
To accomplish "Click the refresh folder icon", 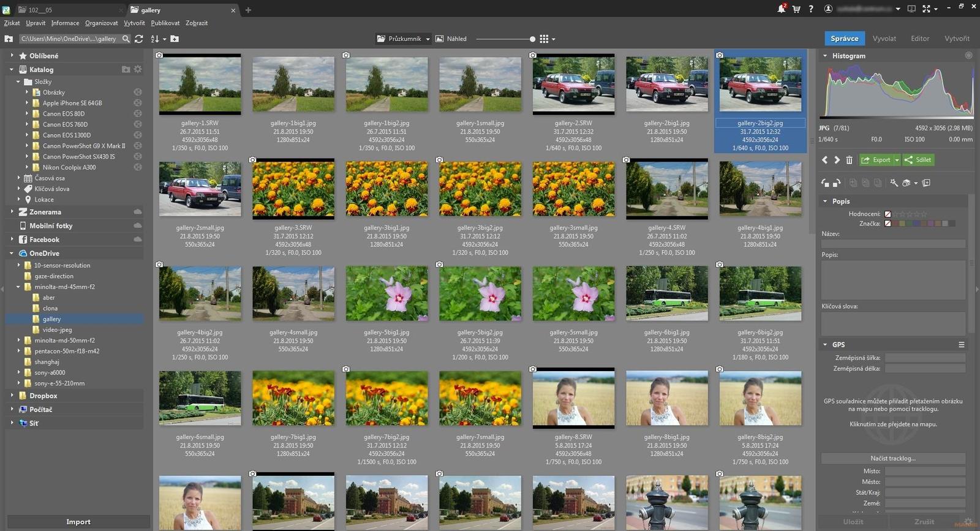I will tap(139, 39).
